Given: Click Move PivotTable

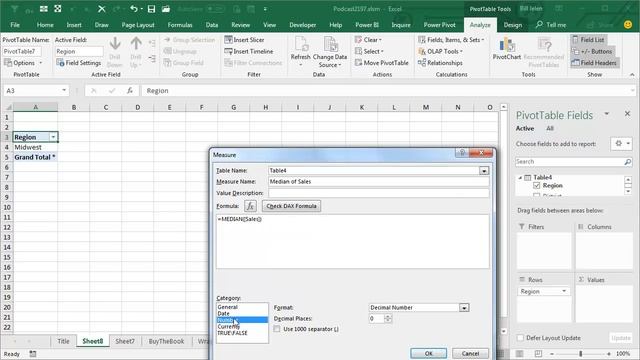Looking at the screenshot, I should pyautogui.click(x=382, y=63).
